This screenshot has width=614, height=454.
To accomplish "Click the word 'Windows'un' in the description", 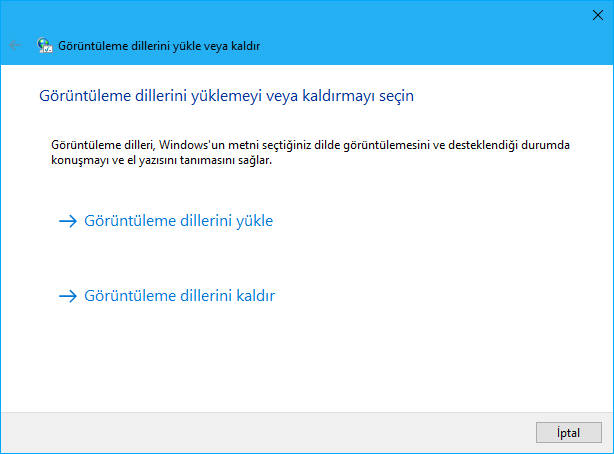I will (191, 145).
